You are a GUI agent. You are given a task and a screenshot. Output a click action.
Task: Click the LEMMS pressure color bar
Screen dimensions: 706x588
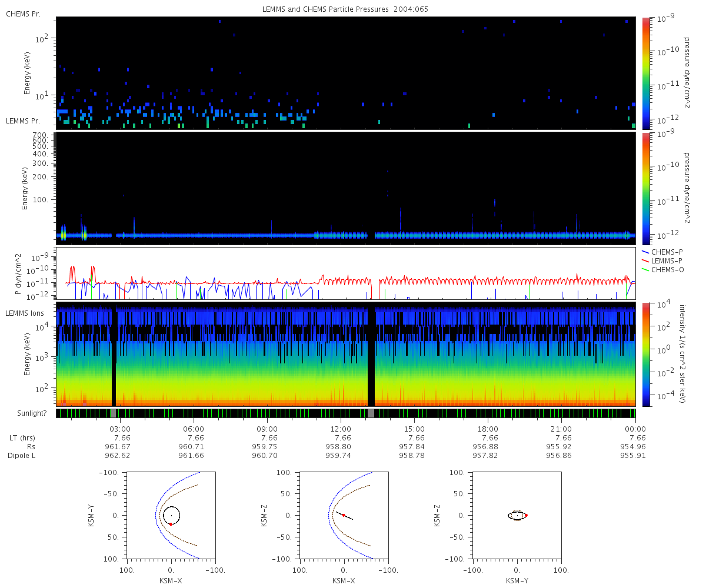click(x=646, y=188)
